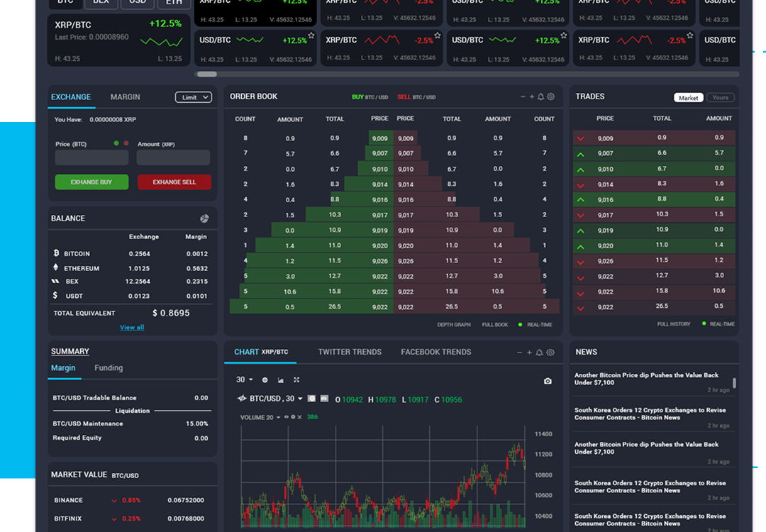Switch to the Margin trading tab
Screen dimensions: 766x532
pyautogui.click(x=125, y=96)
